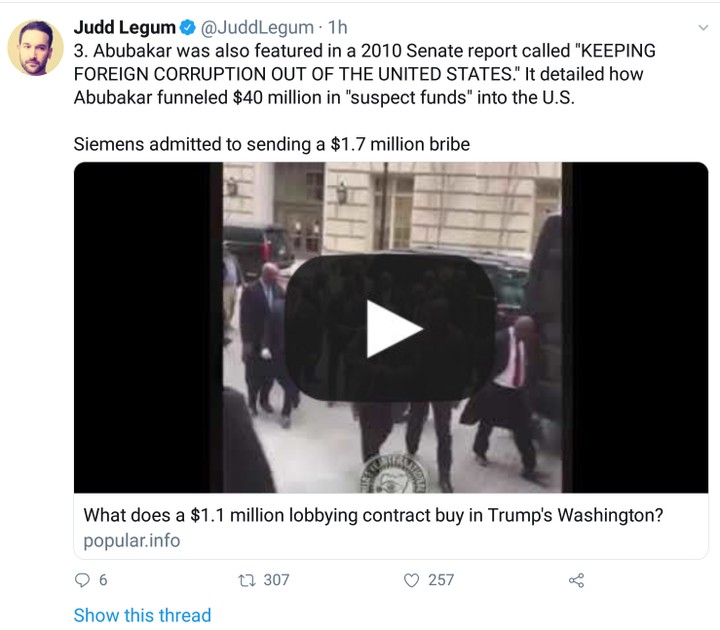720x630 pixels.
Task: Click the like count of 257
Action: click(441, 580)
